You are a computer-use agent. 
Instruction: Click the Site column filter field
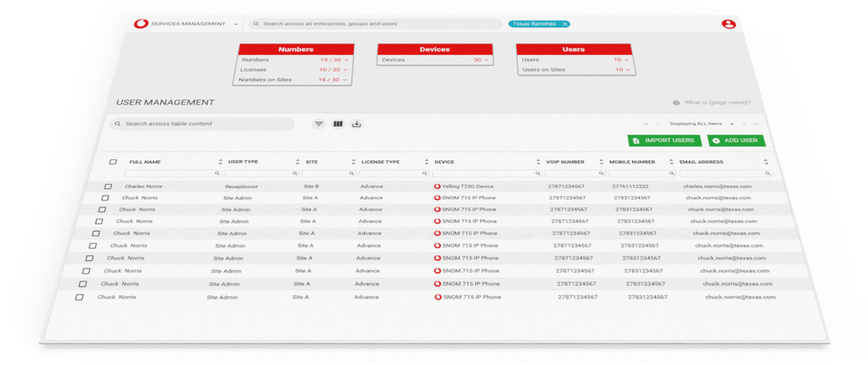(x=329, y=174)
